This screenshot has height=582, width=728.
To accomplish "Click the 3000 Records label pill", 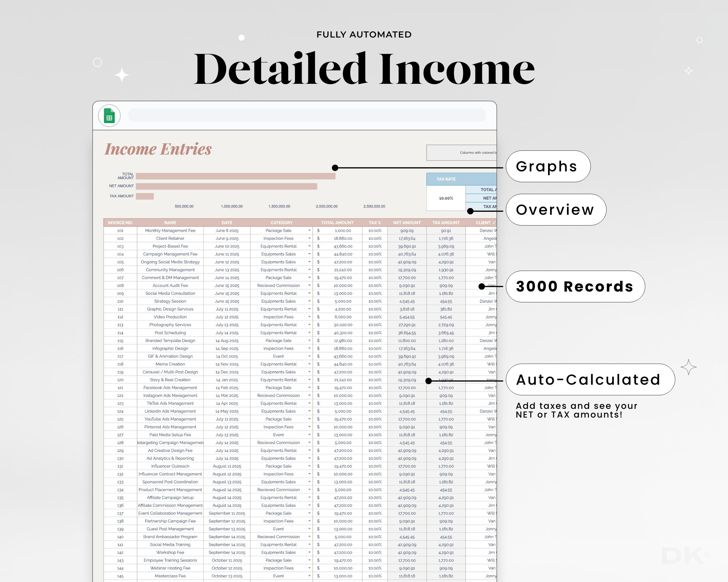I will coord(575,286).
